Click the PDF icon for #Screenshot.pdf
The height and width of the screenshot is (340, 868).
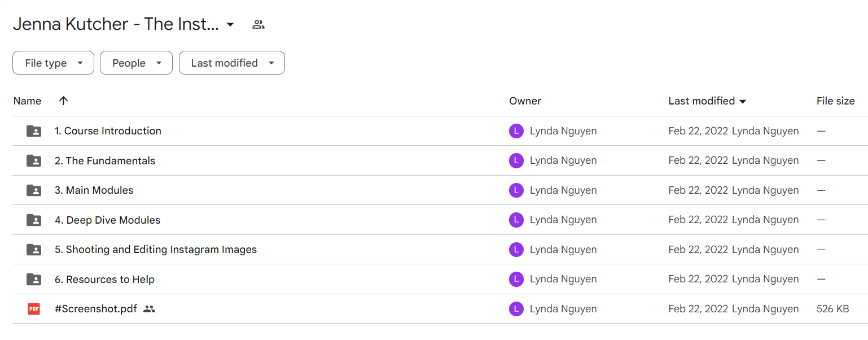(x=34, y=309)
